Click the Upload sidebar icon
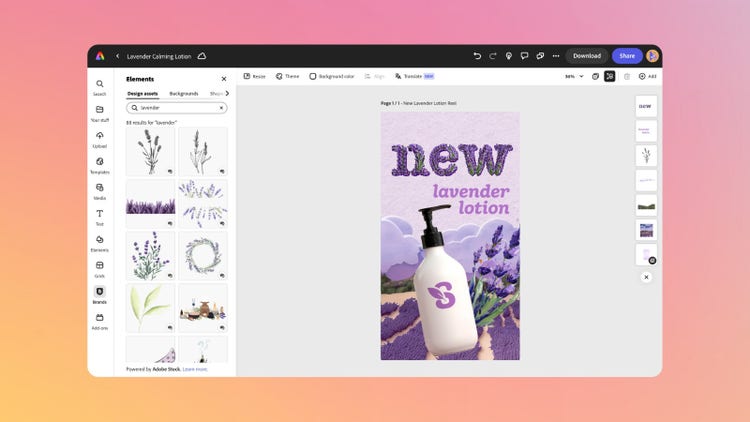The image size is (750, 422). (x=100, y=138)
